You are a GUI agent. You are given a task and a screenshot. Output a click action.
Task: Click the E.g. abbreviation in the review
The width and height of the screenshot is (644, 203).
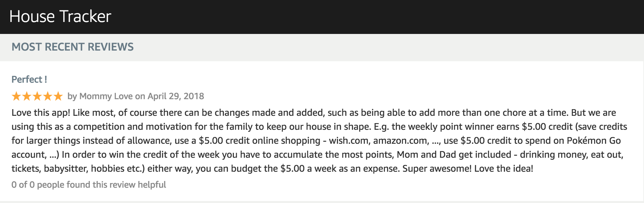point(382,127)
